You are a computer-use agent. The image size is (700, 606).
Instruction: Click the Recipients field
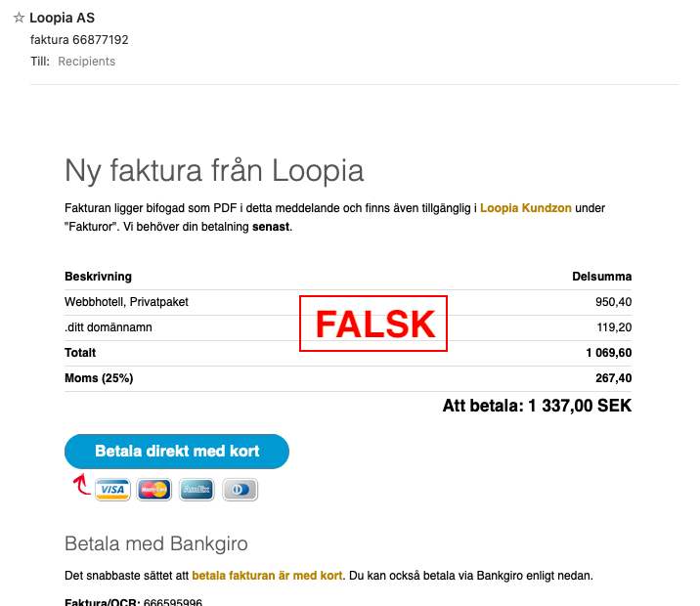coord(87,62)
